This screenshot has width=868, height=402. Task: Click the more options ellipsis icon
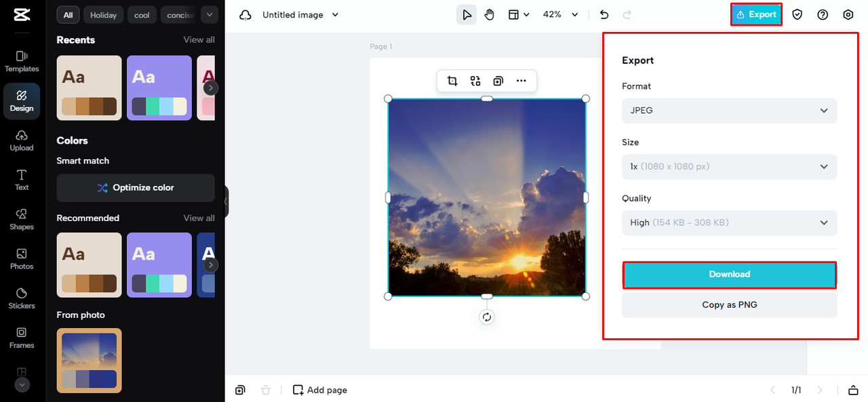point(521,81)
